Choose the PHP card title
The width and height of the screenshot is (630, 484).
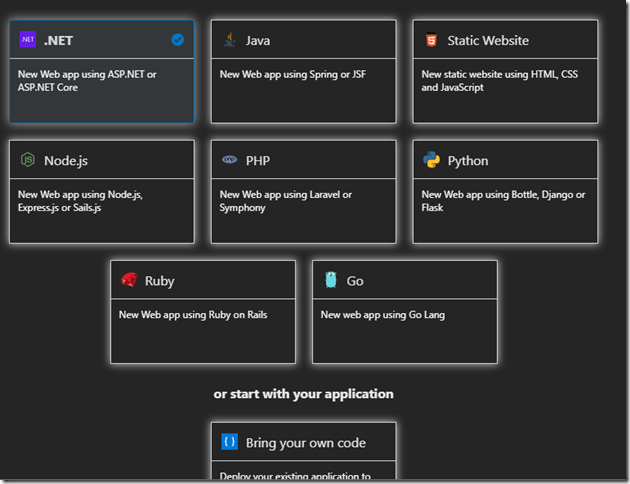pyautogui.click(x=258, y=161)
